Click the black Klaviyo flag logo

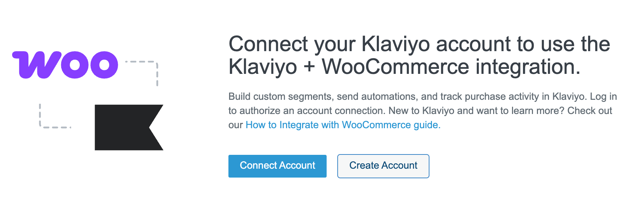pos(129,127)
